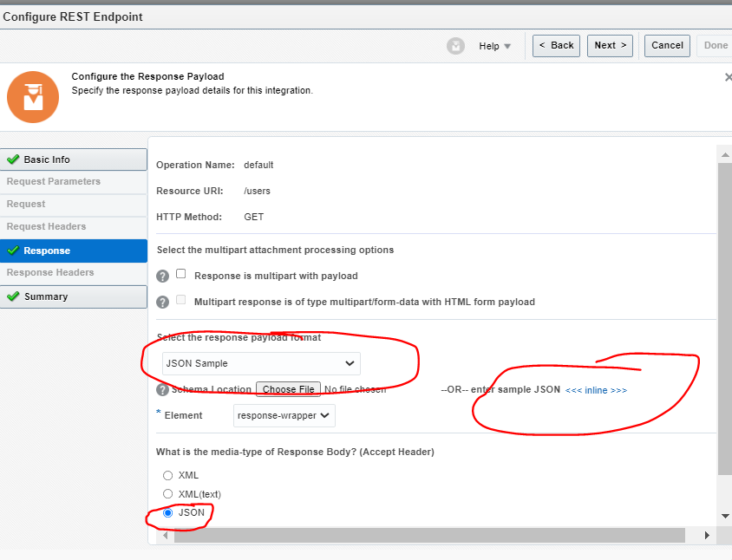Click the 'No file chosen' text
Screen dimensions: 732x560
coord(355,390)
